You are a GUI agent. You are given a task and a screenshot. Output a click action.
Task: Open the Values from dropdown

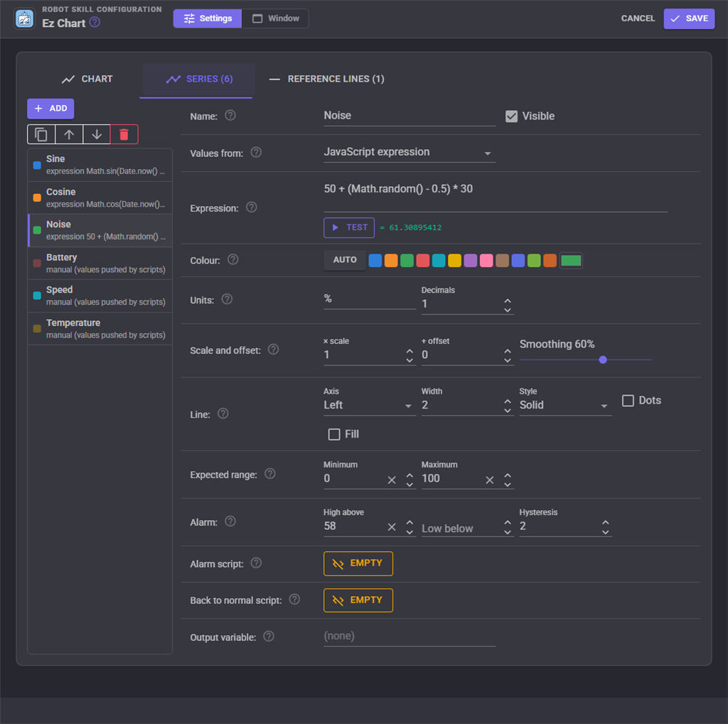pos(409,152)
